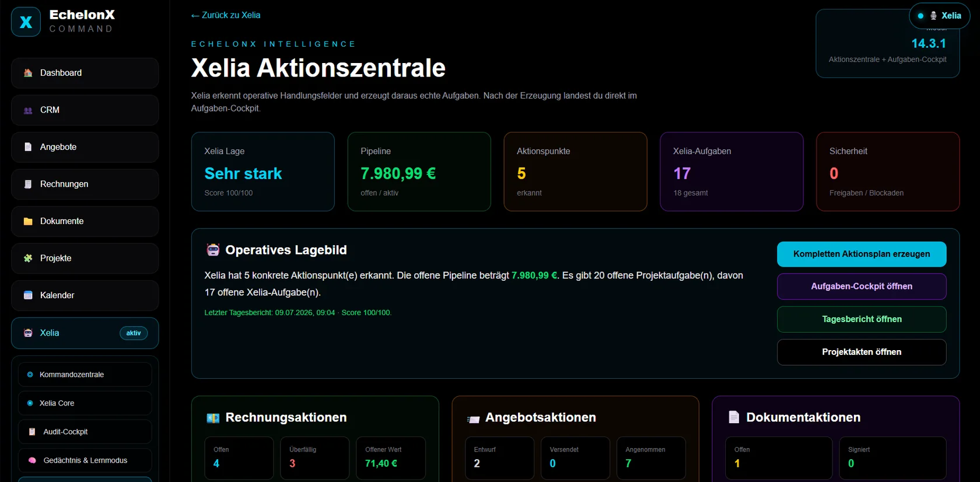
Task: Click the Gedächtnis & Lernmodus brain icon
Action: 32,460
